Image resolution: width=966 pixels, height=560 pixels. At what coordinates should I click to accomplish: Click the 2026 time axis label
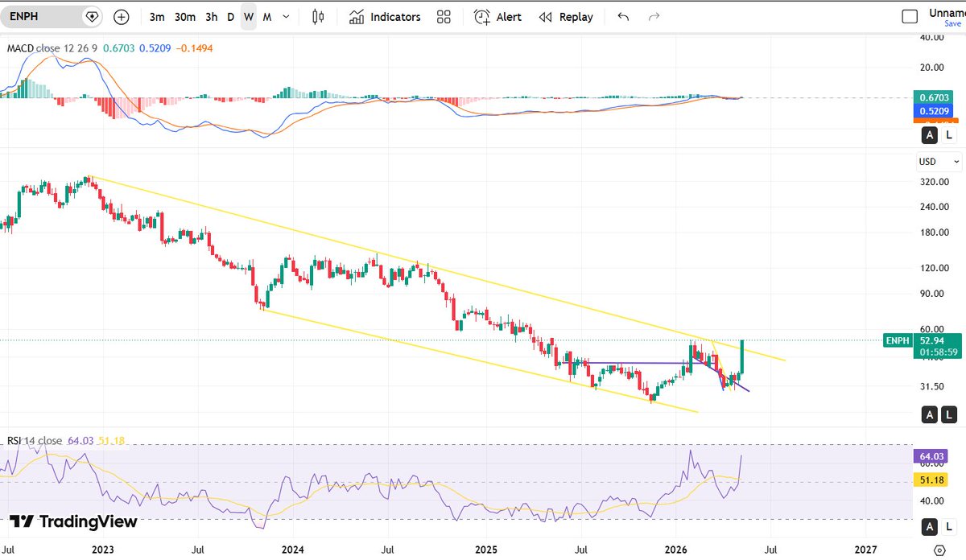[675, 550]
